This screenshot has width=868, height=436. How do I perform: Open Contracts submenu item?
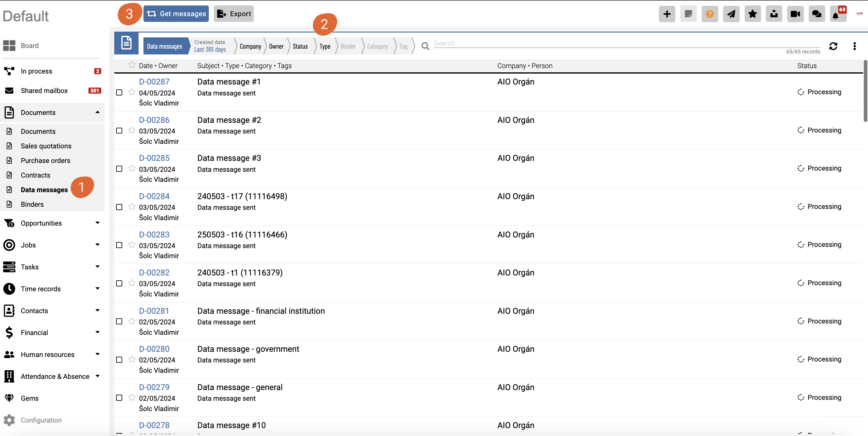point(35,175)
